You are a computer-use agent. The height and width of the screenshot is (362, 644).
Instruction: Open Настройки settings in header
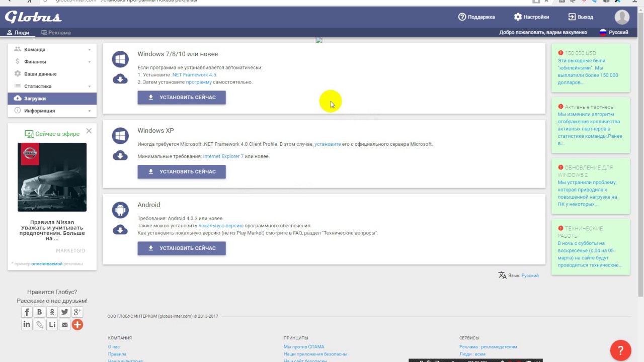(x=531, y=17)
